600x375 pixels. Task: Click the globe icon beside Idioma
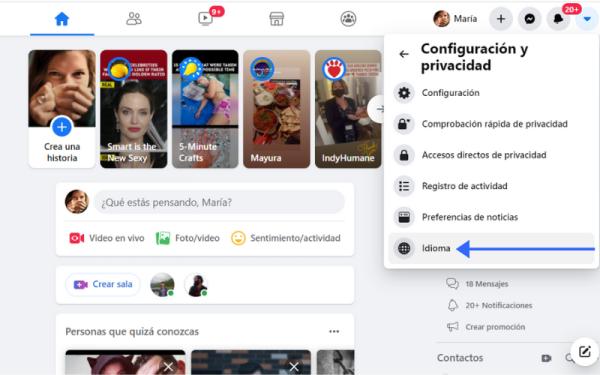point(404,248)
